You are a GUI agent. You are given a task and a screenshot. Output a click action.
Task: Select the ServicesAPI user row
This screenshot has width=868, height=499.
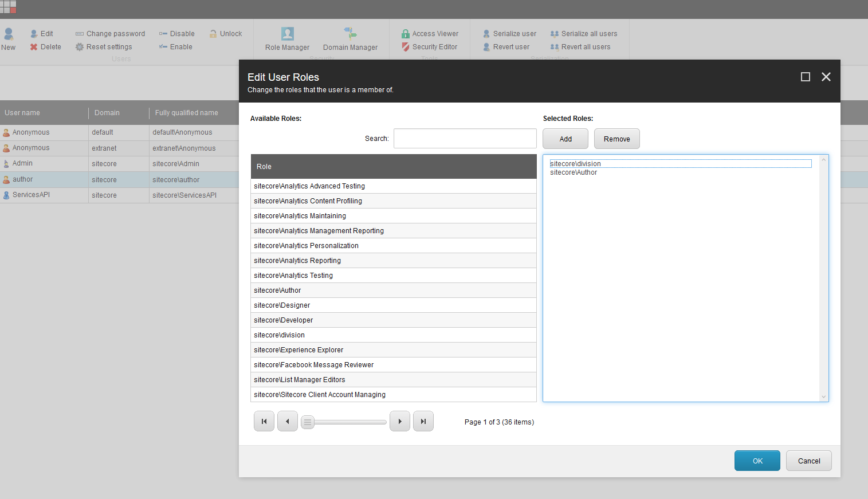(x=119, y=195)
